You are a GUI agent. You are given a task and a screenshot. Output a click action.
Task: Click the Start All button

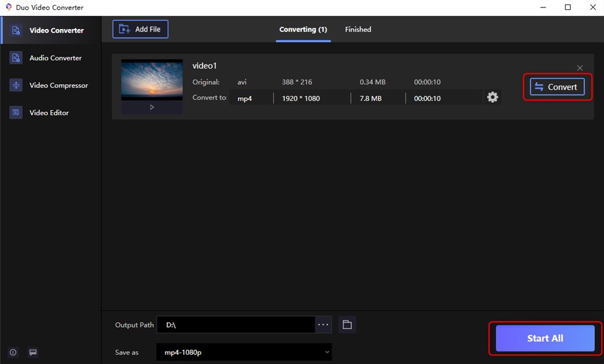click(x=545, y=338)
